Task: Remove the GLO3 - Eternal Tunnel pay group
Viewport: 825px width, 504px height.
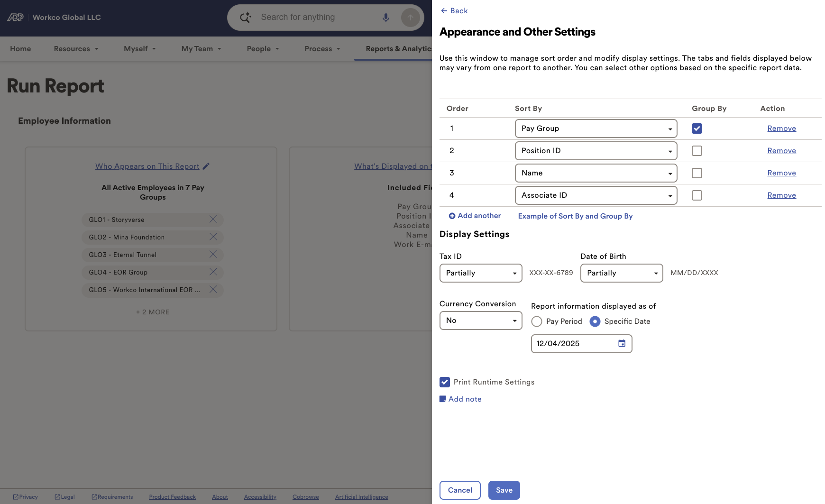Action: (213, 254)
